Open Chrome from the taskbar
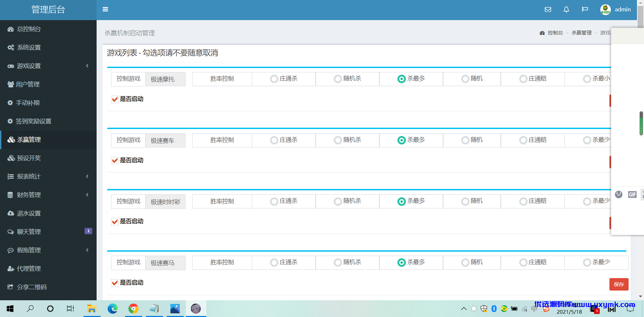644x317 pixels. [x=133, y=309]
